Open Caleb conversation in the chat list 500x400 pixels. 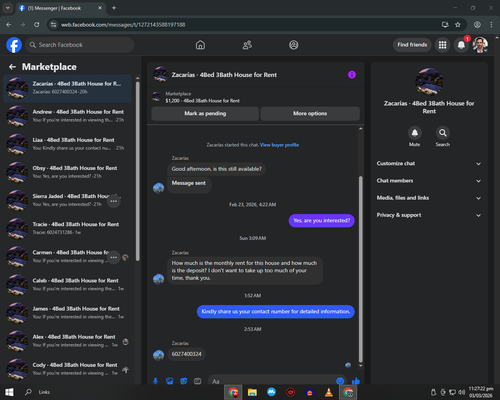pos(68,285)
